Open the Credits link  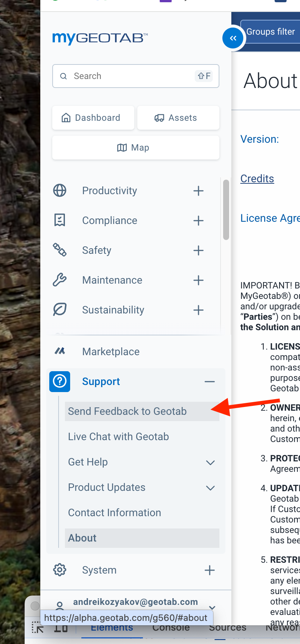pyautogui.click(x=257, y=179)
